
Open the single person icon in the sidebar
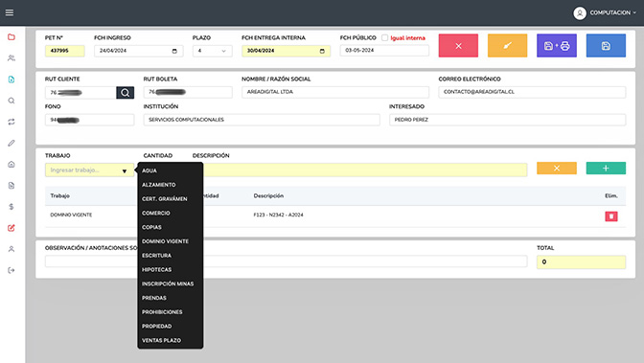click(x=11, y=249)
